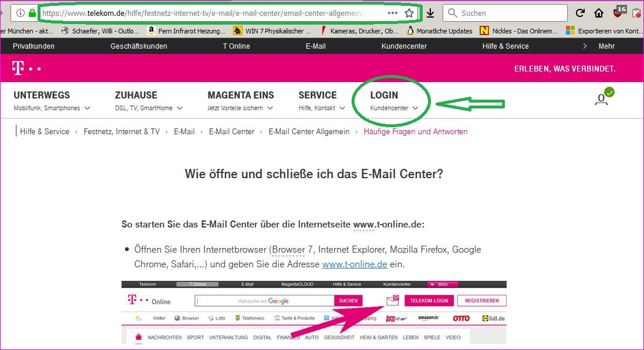Click the green padlock security icon
The height and width of the screenshot is (350, 644).
[x=32, y=13]
